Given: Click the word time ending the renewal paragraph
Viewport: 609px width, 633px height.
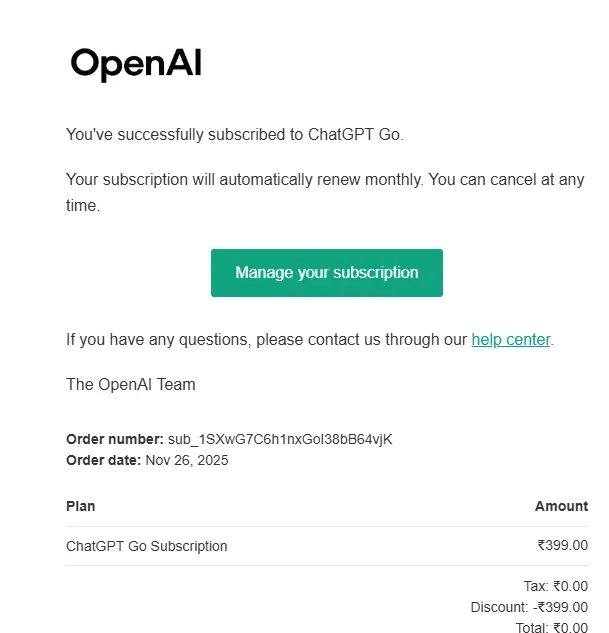Looking at the screenshot, I should click(x=81, y=205).
